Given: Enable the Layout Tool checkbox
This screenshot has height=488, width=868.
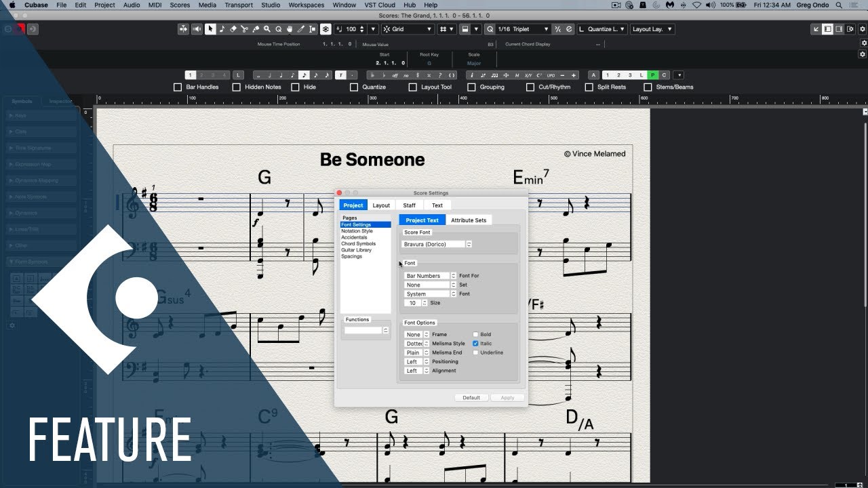Looking at the screenshot, I should [413, 87].
